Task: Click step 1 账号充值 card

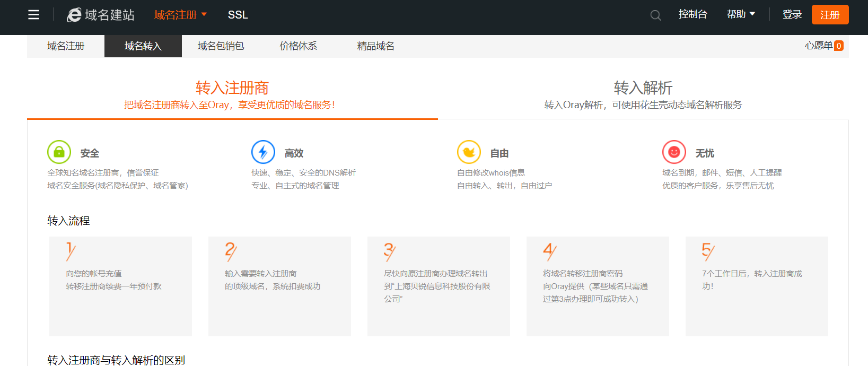Action: pos(120,286)
